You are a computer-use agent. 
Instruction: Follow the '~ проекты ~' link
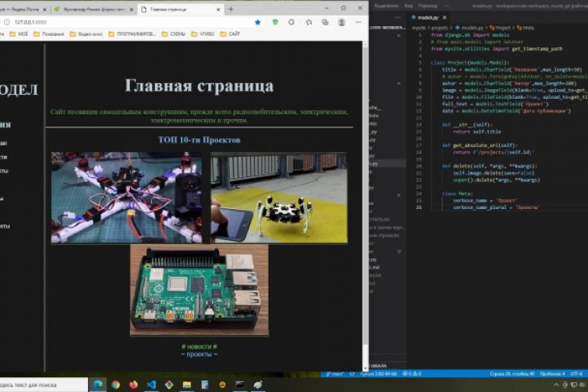(x=199, y=354)
